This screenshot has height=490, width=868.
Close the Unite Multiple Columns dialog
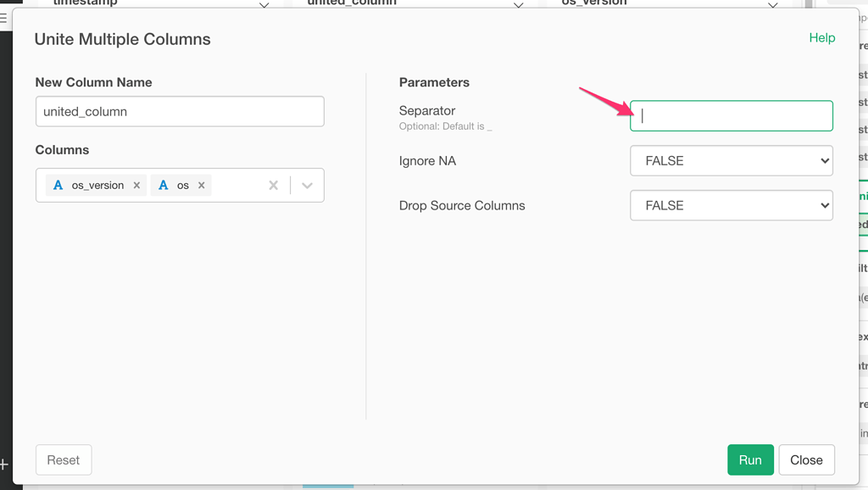806,459
